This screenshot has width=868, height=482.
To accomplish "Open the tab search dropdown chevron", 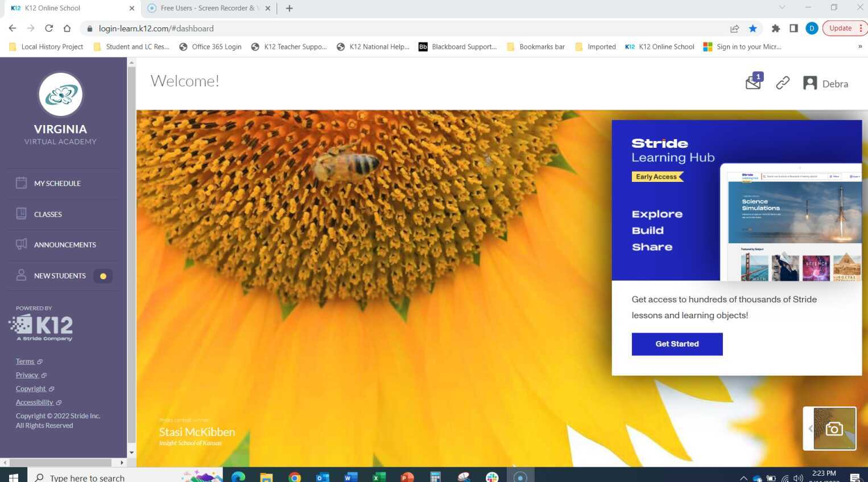I will click(x=782, y=7).
